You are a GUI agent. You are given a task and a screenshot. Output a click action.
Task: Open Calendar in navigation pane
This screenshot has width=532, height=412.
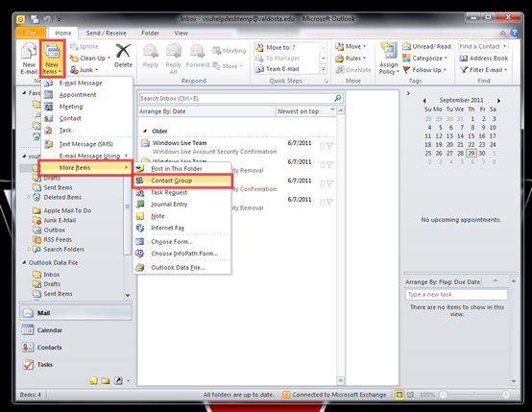76,329
